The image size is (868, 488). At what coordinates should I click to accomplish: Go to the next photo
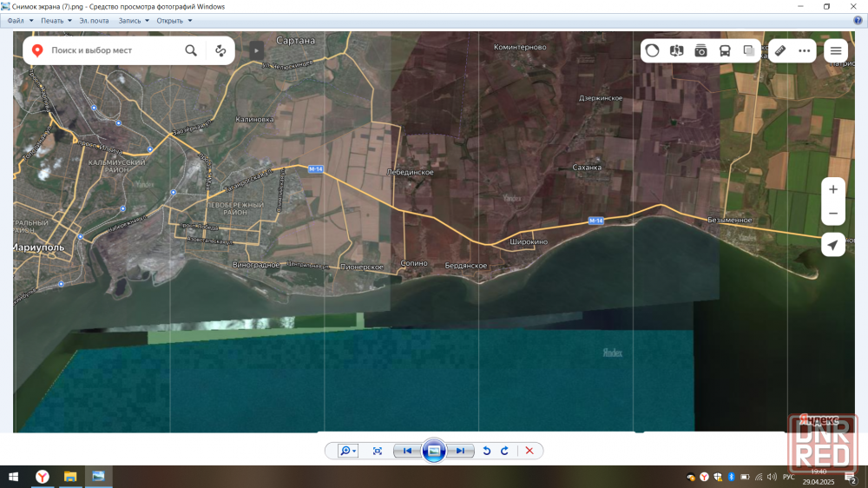pyautogui.click(x=461, y=451)
